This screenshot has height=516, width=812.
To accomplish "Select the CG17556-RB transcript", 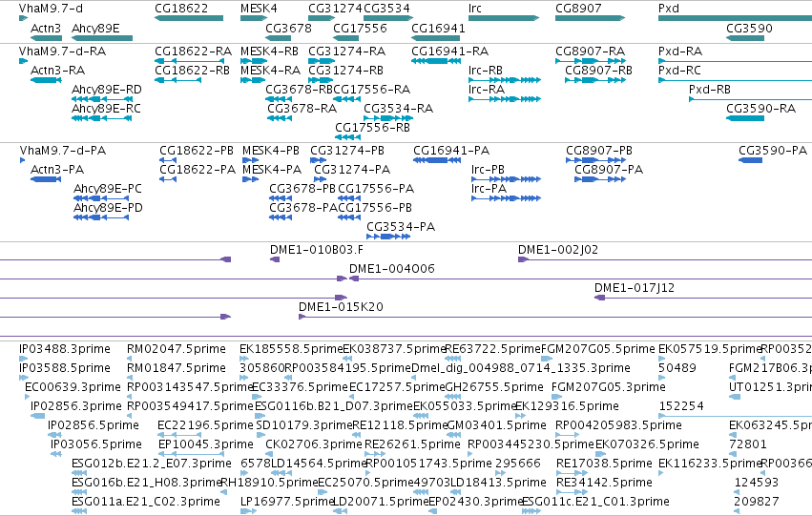I will tap(347, 137).
